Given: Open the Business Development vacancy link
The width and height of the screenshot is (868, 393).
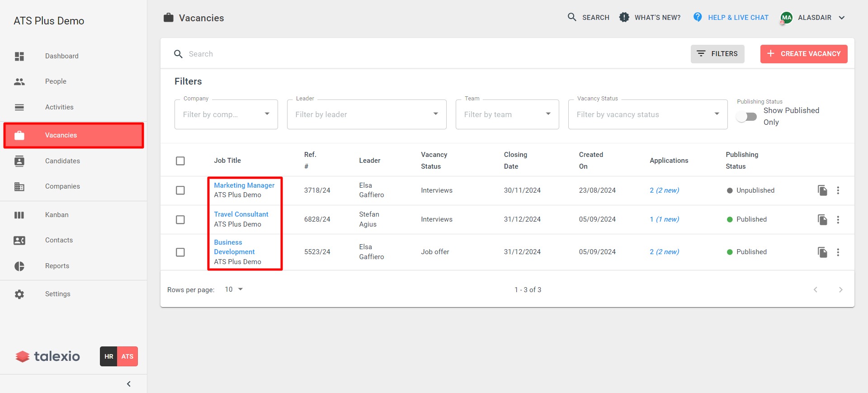Looking at the screenshot, I should (x=234, y=247).
